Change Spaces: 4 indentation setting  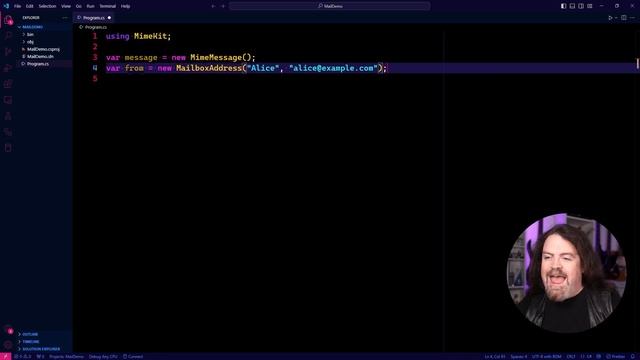519,356
